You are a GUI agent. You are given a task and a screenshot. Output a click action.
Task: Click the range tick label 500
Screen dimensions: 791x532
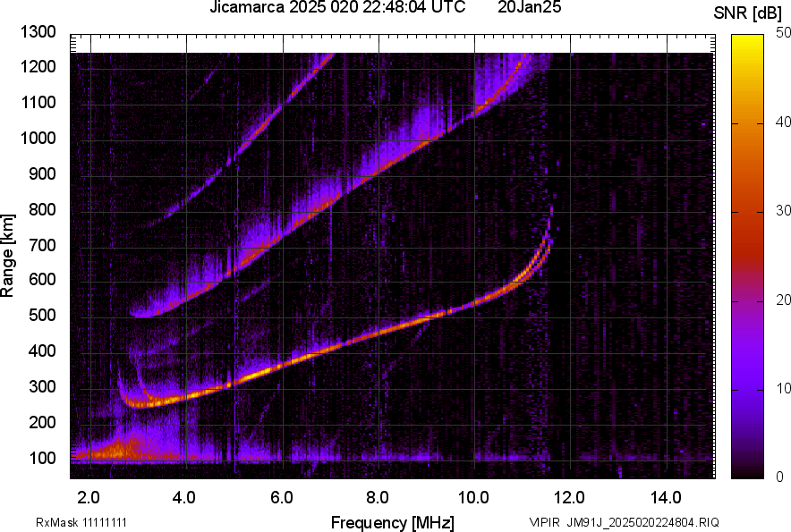click(42, 315)
